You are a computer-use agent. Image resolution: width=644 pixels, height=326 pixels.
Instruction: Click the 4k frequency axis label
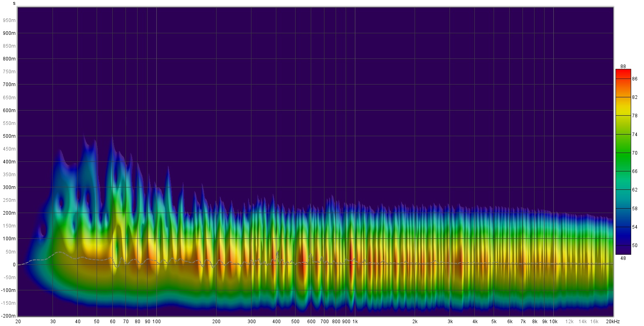pyautogui.click(x=475, y=322)
